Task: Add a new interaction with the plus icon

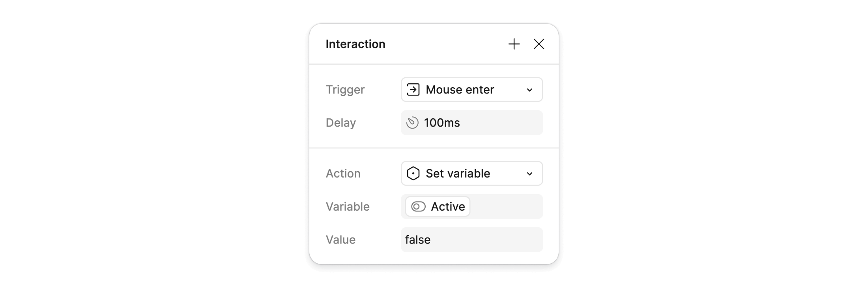Action: tap(514, 44)
